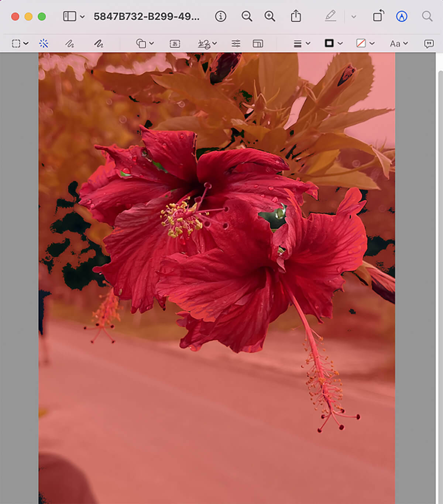Zoom out using the minus magnifier
443x504 pixels.
247,16
